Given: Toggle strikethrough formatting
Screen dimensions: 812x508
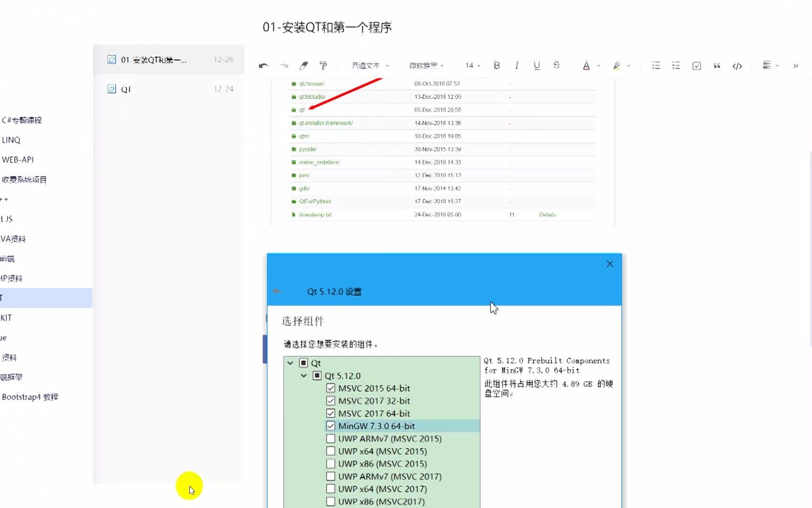Looking at the screenshot, I should (x=556, y=65).
